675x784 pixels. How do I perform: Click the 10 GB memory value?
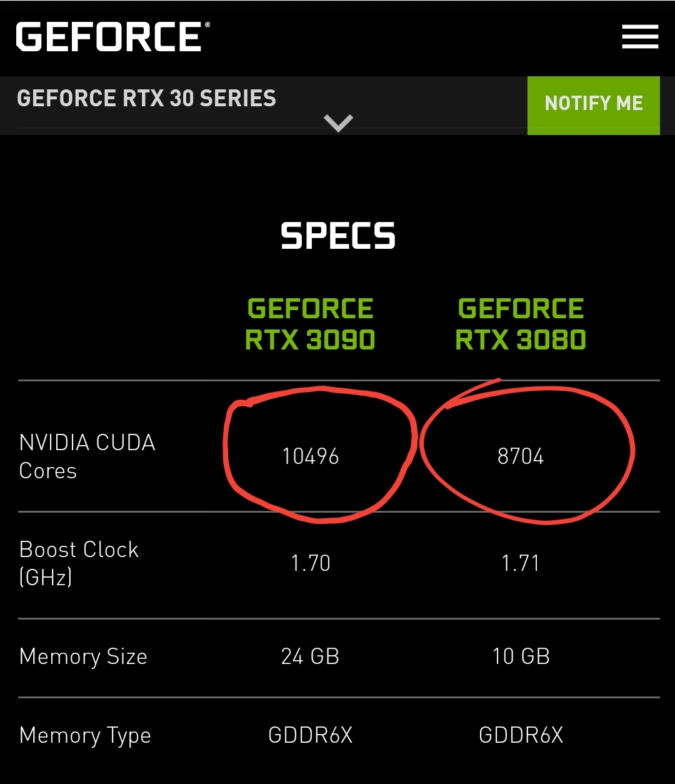[521, 656]
